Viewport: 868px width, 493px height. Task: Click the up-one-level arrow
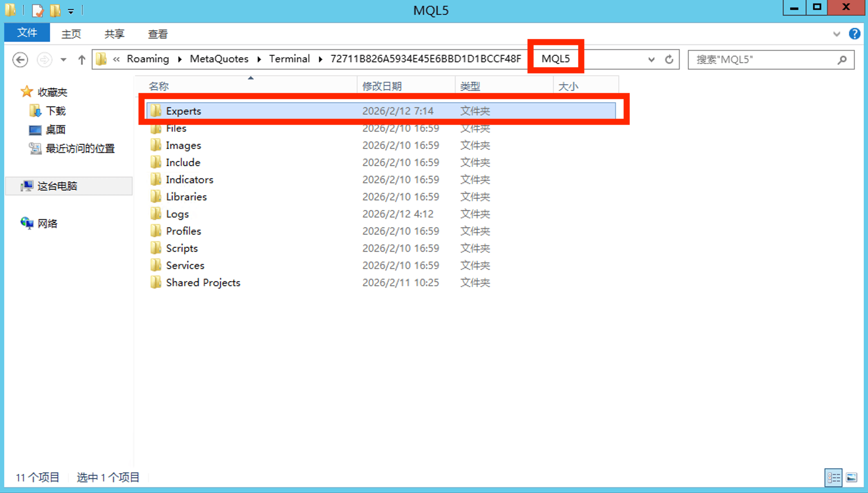click(x=81, y=60)
